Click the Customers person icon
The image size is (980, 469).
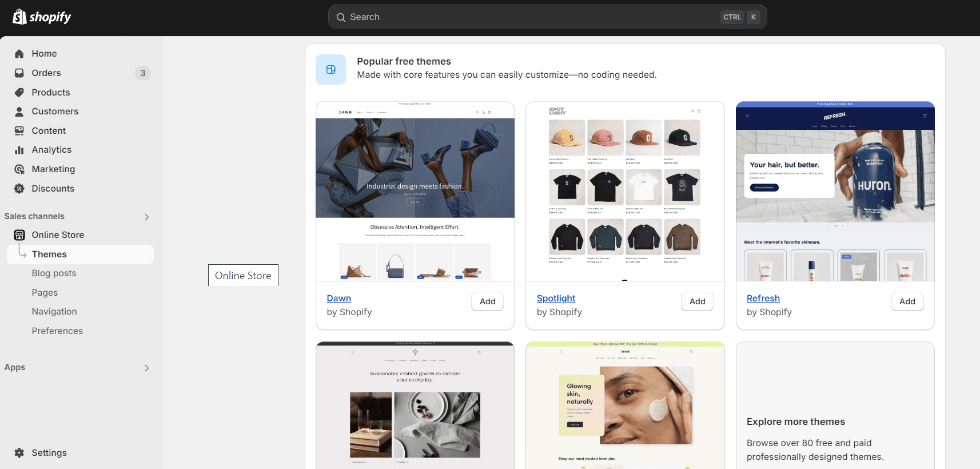click(x=19, y=112)
